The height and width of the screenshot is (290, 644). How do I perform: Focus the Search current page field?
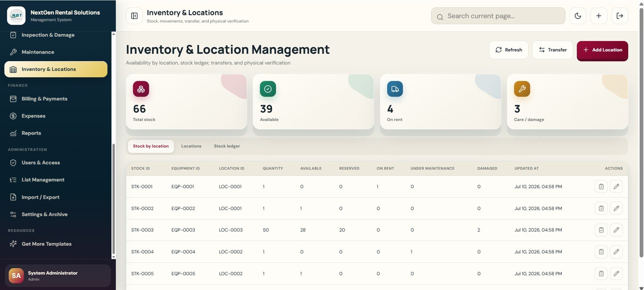click(498, 16)
